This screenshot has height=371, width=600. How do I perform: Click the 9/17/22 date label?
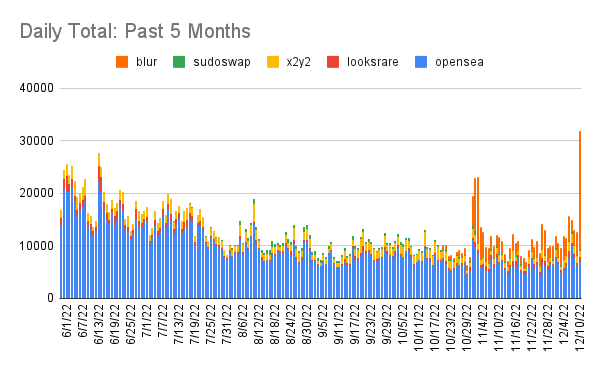pos(355,324)
